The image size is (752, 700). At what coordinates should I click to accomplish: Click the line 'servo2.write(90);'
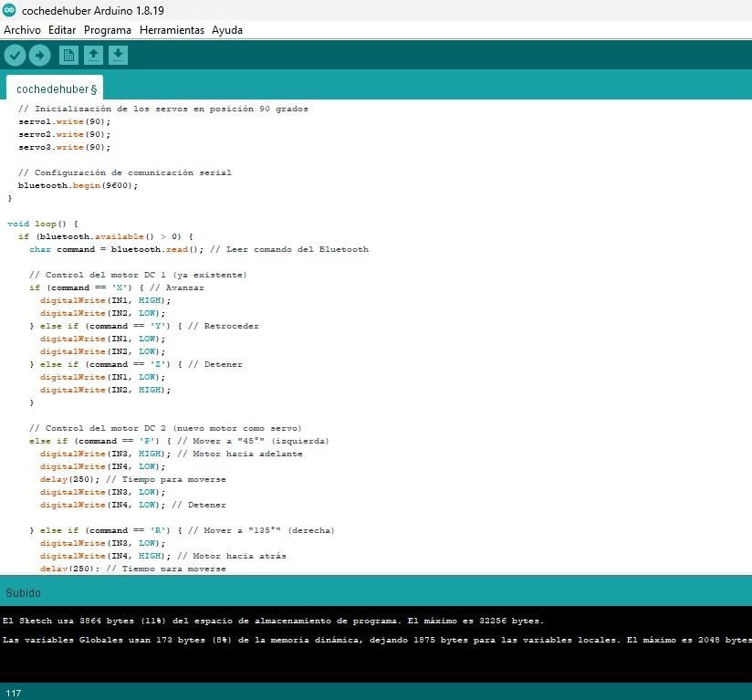(x=64, y=135)
